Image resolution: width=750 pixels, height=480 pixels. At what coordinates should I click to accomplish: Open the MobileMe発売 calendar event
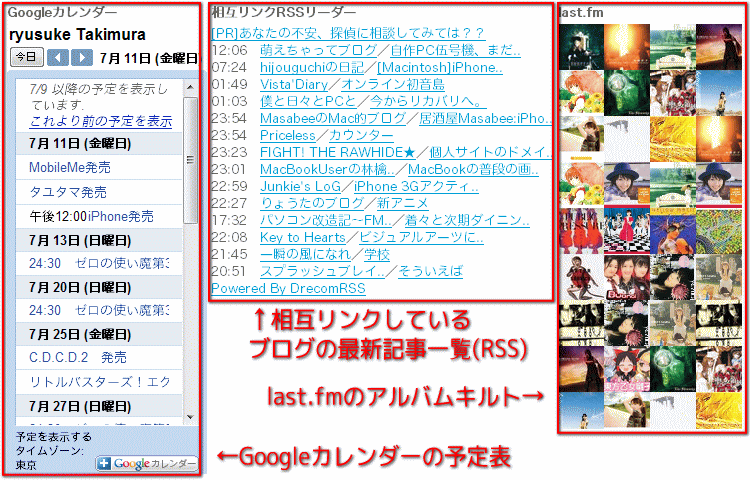point(70,167)
